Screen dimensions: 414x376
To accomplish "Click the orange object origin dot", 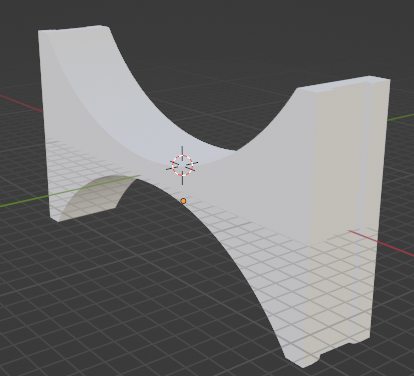I will 183,201.
